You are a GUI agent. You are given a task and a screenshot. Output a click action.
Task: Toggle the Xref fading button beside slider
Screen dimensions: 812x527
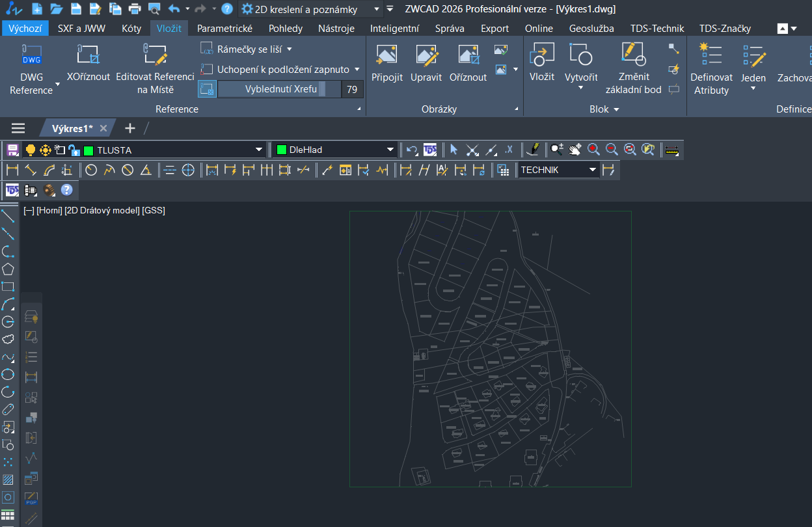coord(207,89)
